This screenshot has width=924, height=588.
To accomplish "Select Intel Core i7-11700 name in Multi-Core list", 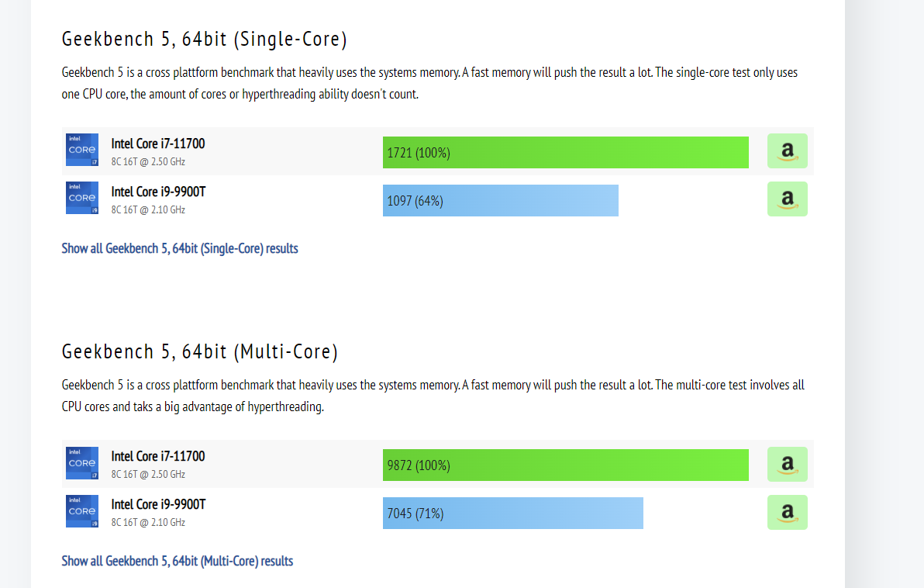I will [x=158, y=456].
